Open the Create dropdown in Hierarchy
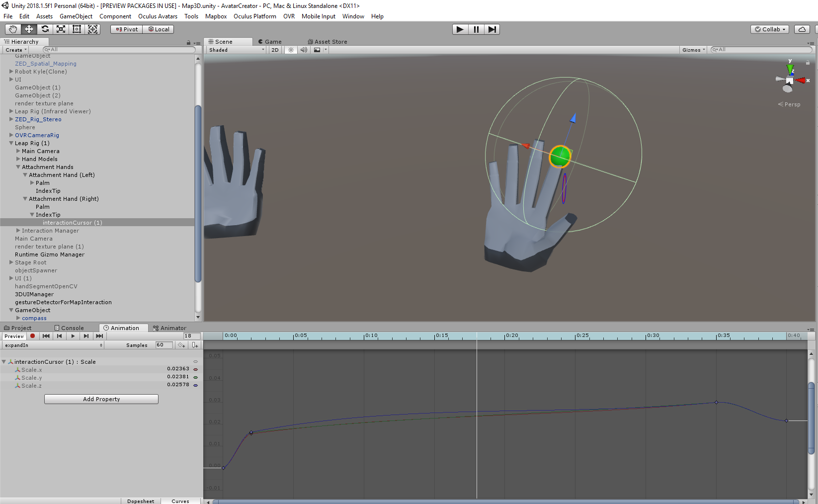This screenshot has height=504, width=818. click(x=16, y=50)
